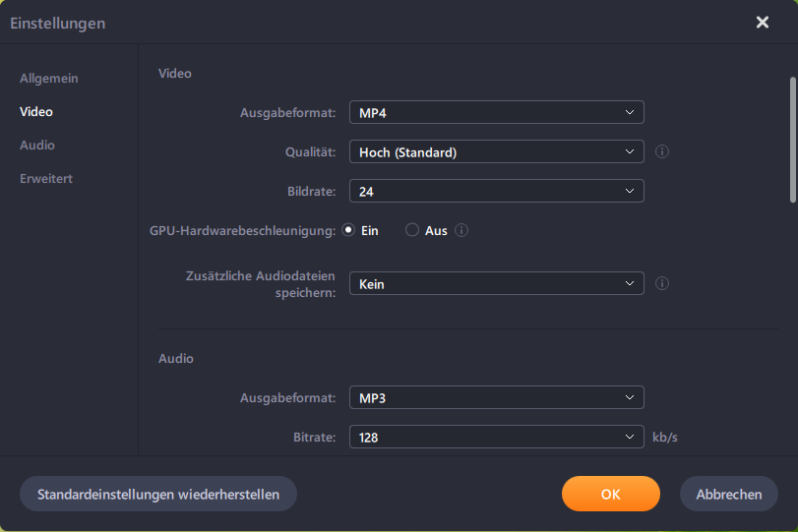798x532 pixels.
Task: Open the video Ausgabeformat MP4 dropdown
Action: coord(496,112)
